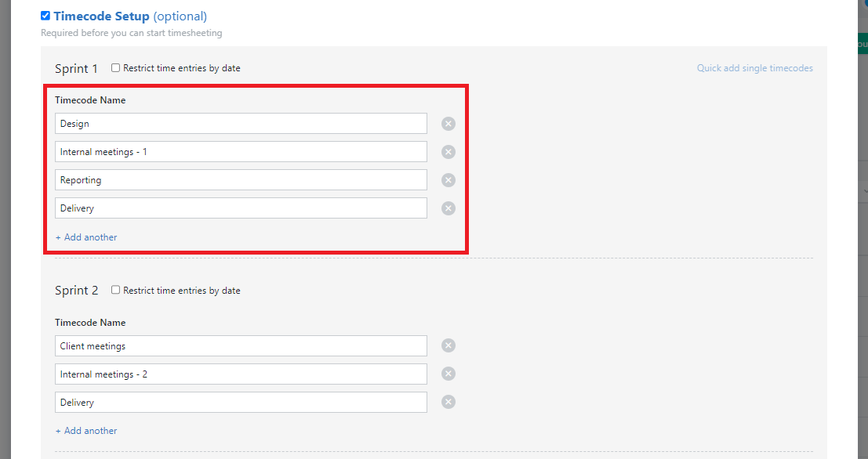Enable Restrict time entries by date for Sprint 1

point(114,67)
